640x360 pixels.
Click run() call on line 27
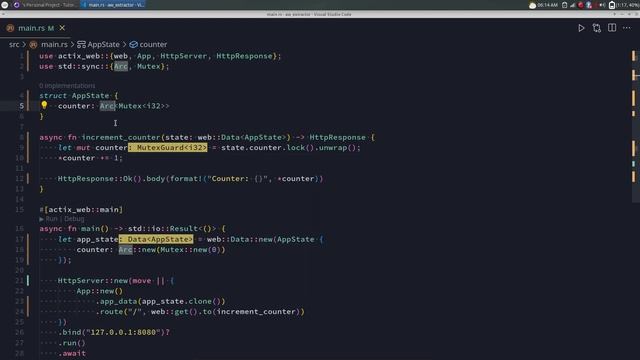pyautogui.click(x=74, y=343)
